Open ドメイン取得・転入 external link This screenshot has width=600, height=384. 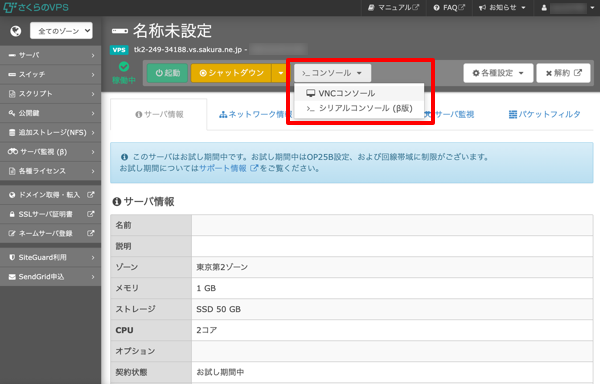pos(51,195)
